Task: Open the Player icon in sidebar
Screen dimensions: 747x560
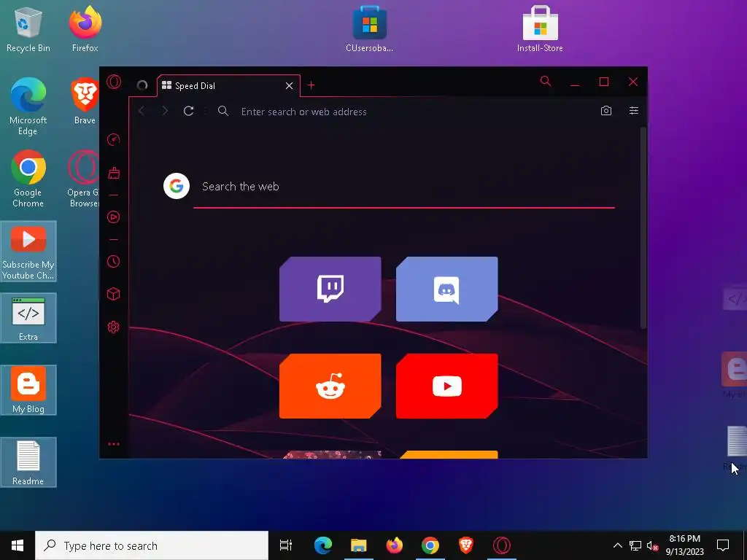Action: point(113,217)
